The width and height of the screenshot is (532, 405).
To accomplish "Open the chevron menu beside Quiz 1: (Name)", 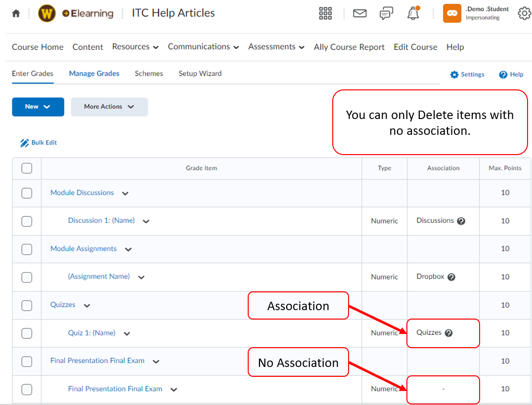I will [x=127, y=334].
